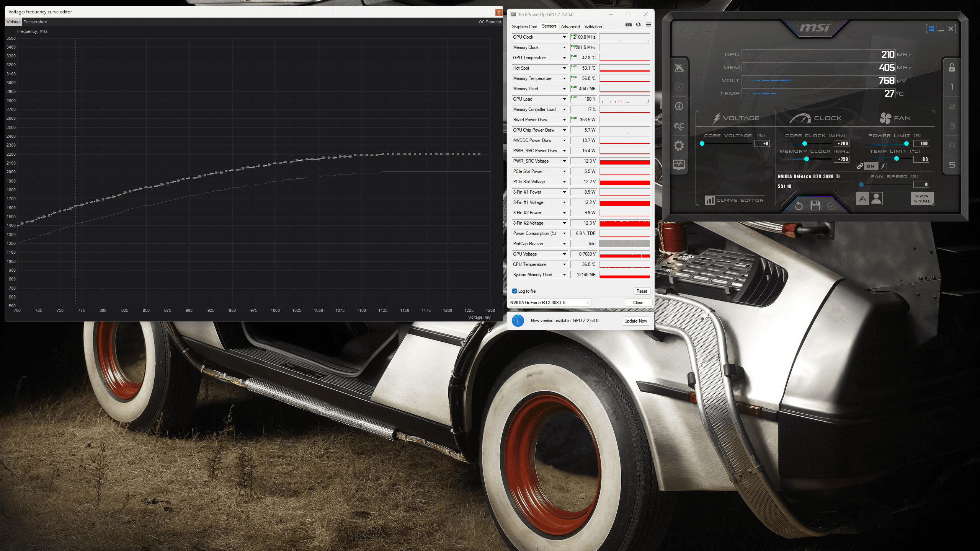
Task: Toggle the Log to file checkbox
Action: coord(514,291)
